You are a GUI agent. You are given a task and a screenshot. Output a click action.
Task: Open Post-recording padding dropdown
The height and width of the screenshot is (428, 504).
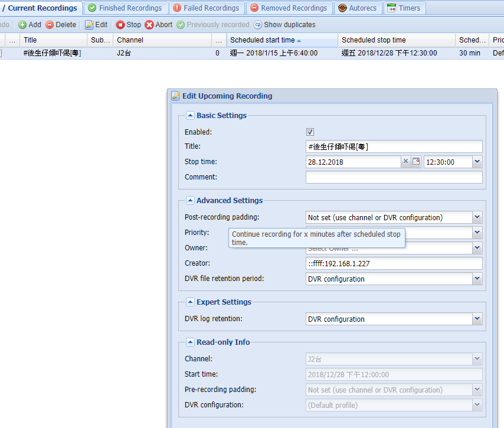point(477,217)
